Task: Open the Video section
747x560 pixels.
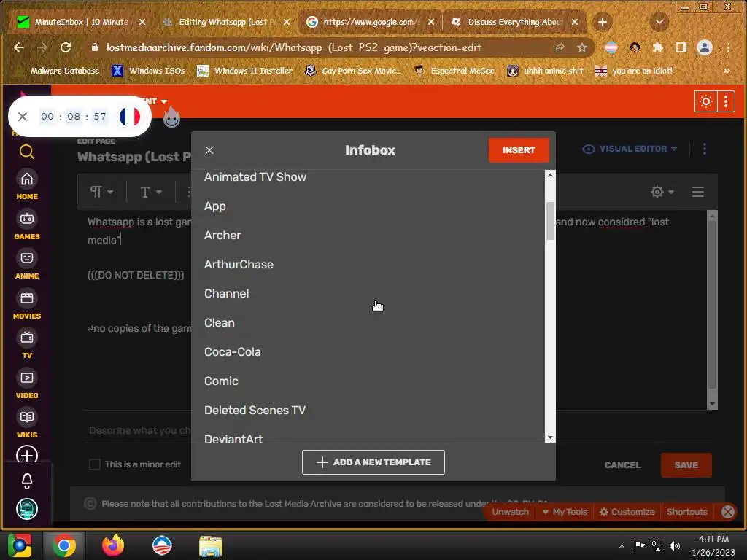Action: [27, 384]
